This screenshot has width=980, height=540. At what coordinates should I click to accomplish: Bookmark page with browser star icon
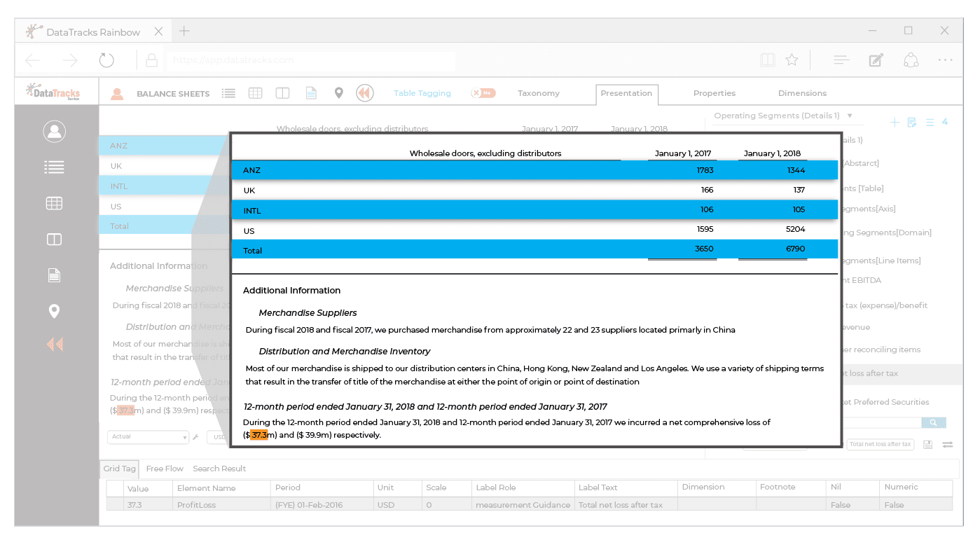tap(792, 60)
